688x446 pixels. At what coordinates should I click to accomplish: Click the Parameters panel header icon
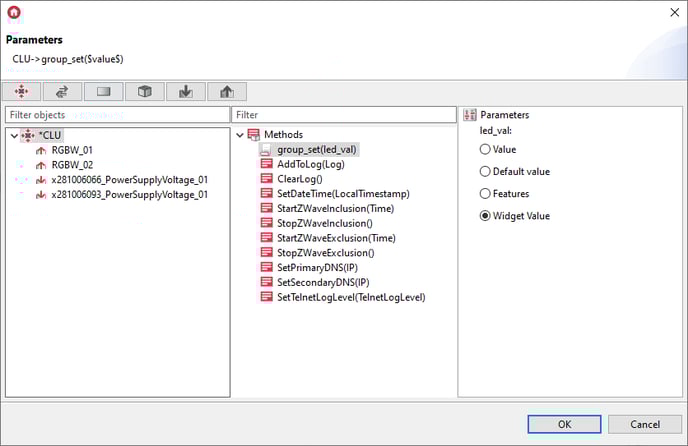pyautogui.click(x=470, y=115)
